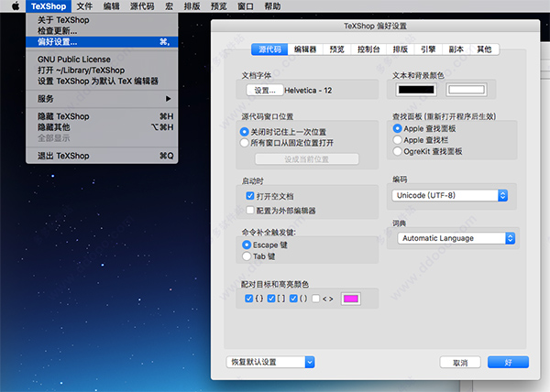Screen dimensions: 550x392
Task: Select 关闭时记住上一次位置 radio button
Action: [245, 132]
